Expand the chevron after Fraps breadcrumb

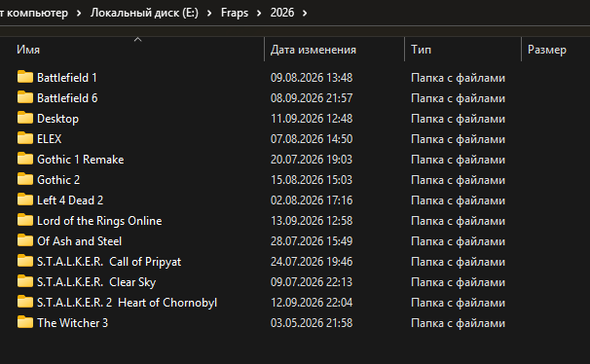tap(259, 14)
